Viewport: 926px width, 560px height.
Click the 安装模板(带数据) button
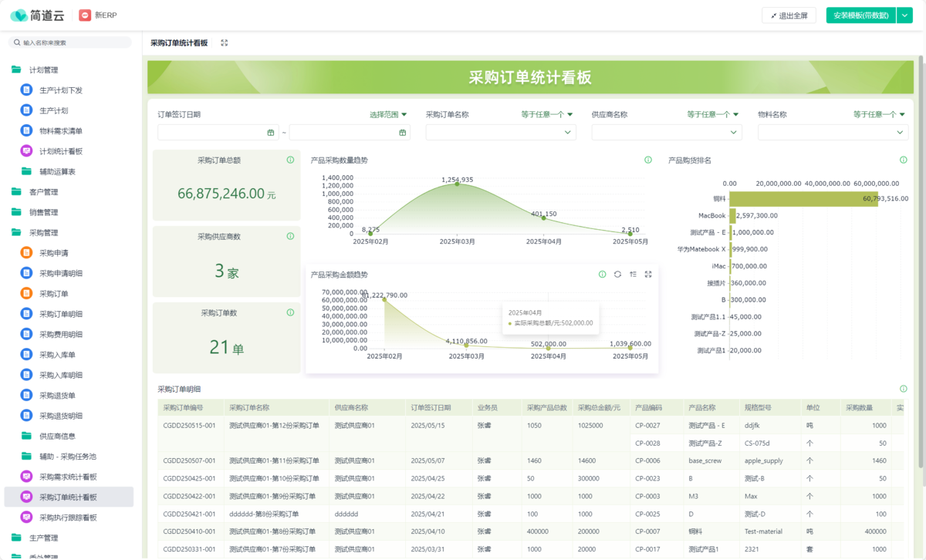pyautogui.click(x=861, y=15)
